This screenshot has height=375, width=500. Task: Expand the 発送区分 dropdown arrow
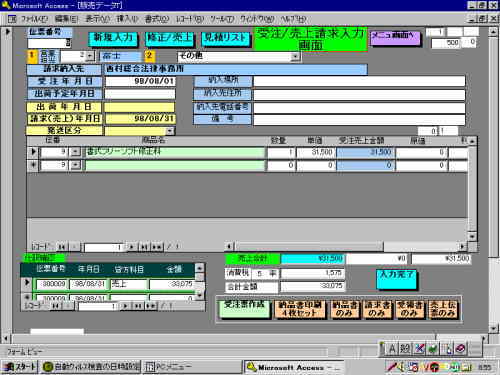click(x=170, y=131)
